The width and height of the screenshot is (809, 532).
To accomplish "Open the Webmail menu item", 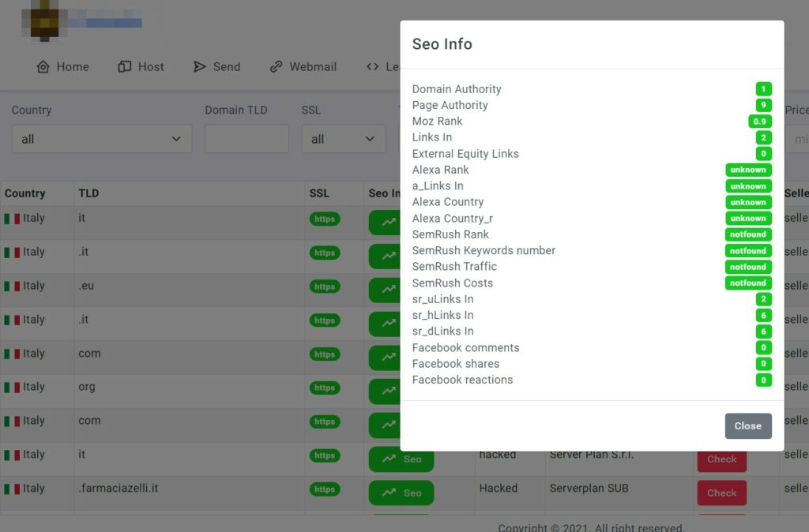I will pyautogui.click(x=312, y=67).
